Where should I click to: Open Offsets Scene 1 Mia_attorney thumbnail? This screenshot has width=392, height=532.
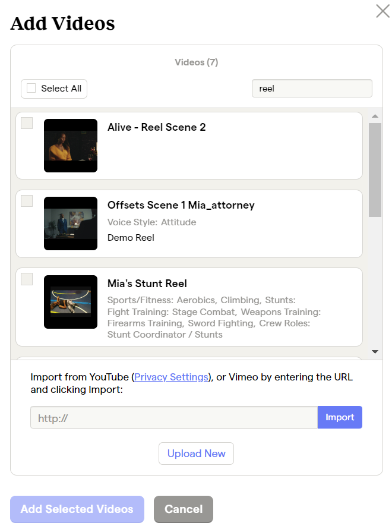coord(71,223)
